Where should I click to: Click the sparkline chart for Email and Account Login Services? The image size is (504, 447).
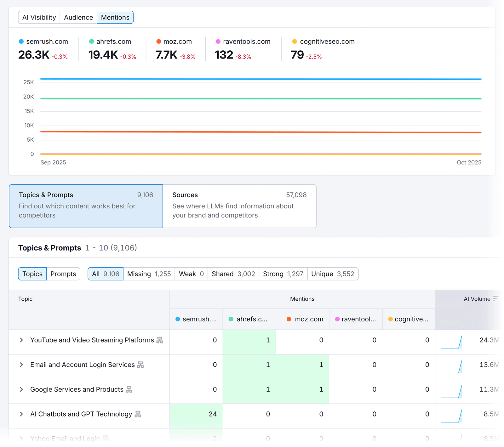pos(452,366)
